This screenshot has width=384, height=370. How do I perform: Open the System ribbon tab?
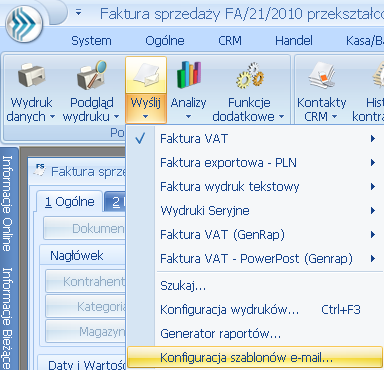91,41
